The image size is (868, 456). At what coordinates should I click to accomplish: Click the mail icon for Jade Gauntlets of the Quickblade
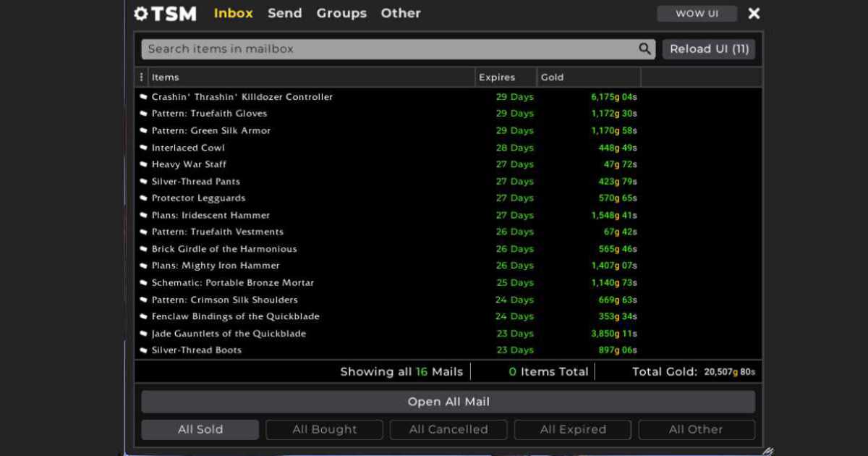[144, 333]
